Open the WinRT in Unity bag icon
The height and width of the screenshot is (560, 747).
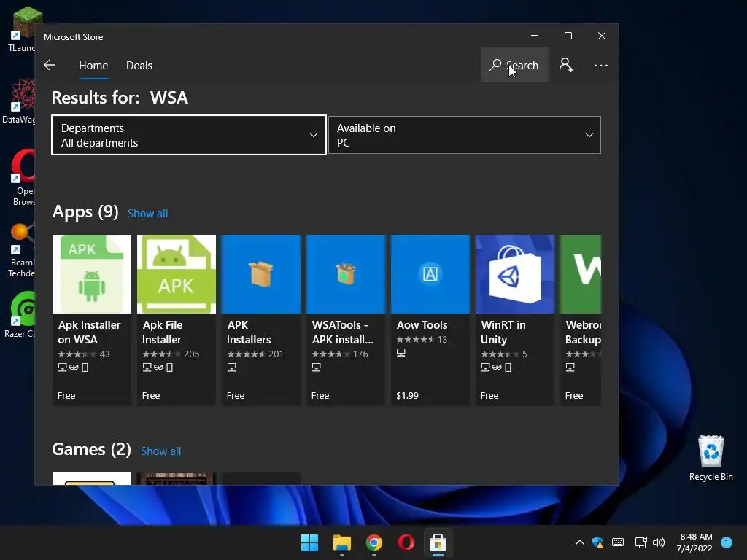515,274
